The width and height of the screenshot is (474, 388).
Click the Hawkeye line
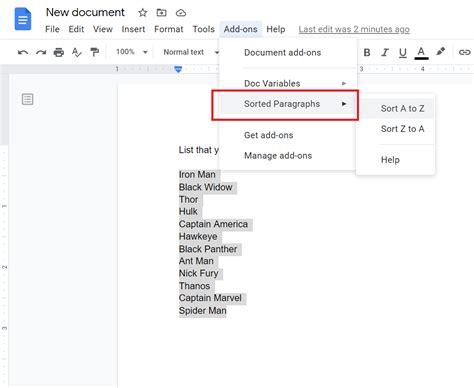(x=198, y=236)
